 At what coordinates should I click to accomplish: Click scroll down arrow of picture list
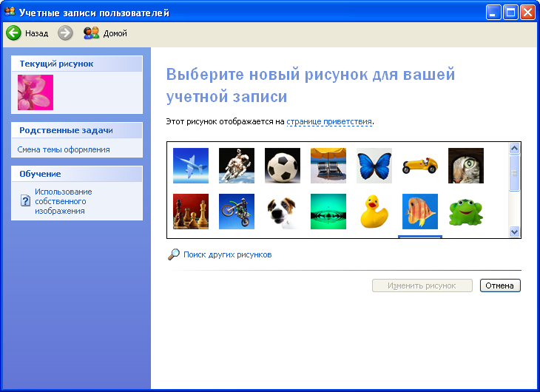coord(515,232)
